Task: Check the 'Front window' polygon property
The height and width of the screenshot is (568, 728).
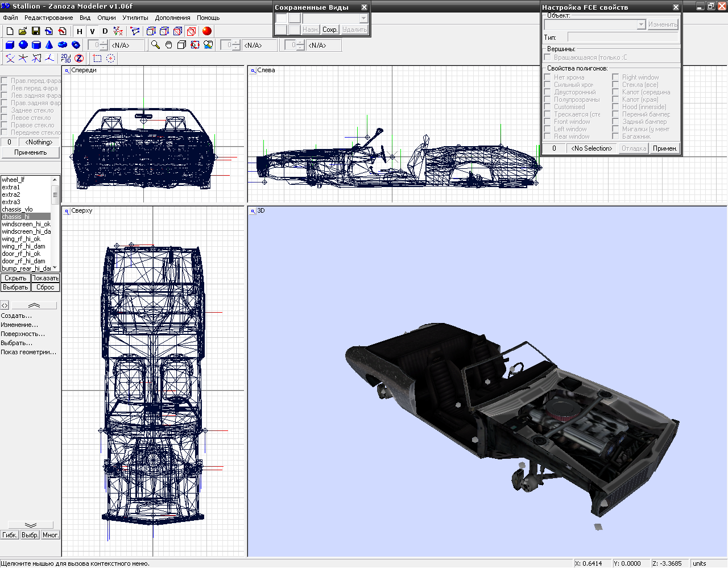Action: [548, 122]
